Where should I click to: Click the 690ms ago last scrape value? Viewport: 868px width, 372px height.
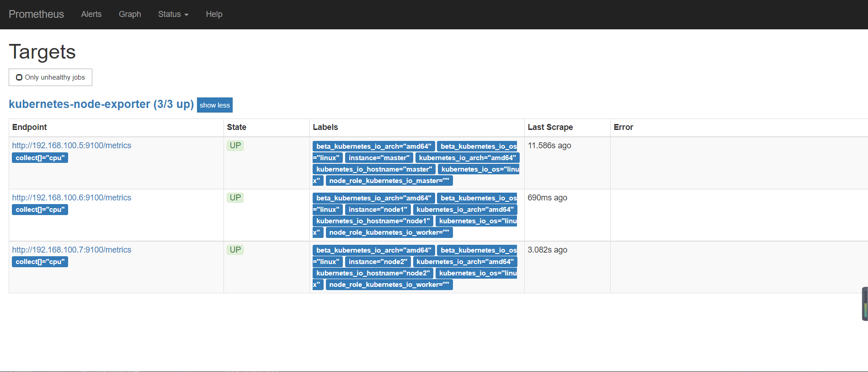(x=547, y=198)
